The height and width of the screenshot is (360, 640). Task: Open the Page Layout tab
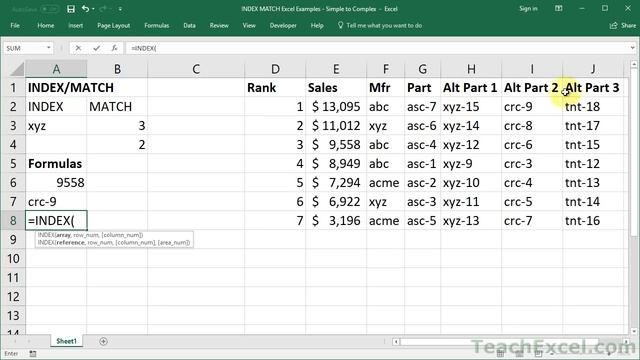pos(113,25)
